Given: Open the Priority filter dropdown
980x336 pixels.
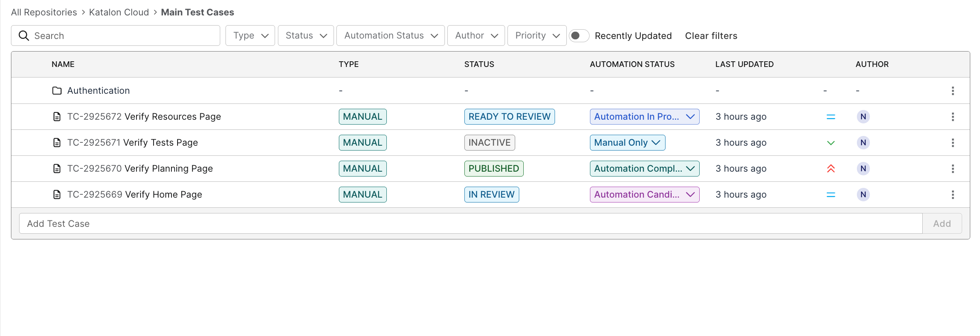Looking at the screenshot, I should [x=537, y=36].
